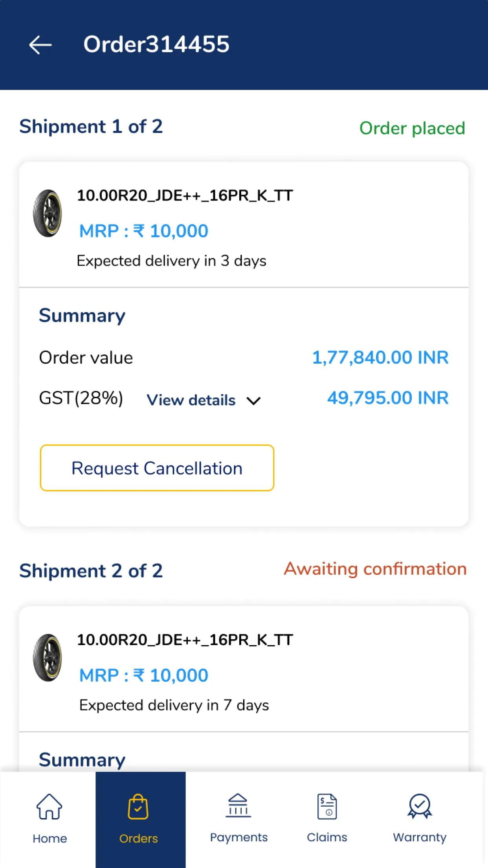The height and width of the screenshot is (868, 488).
Task: Click the View details link
Action: pyautogui.click(x=191, y=400)
